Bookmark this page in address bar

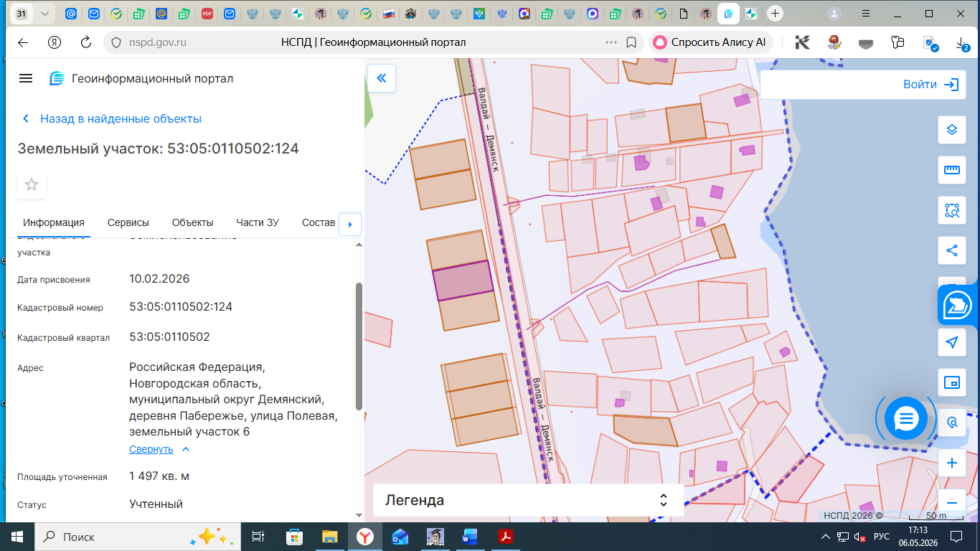tap(631, 42)
